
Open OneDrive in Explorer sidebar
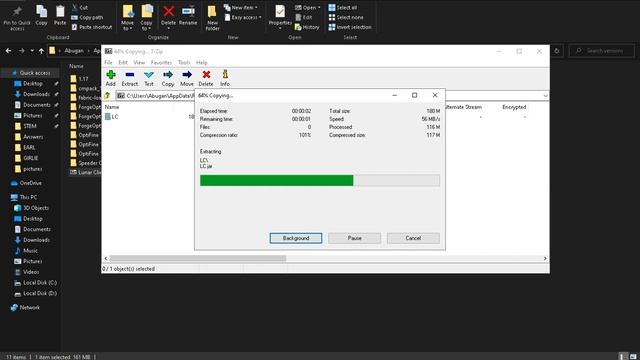26,183
